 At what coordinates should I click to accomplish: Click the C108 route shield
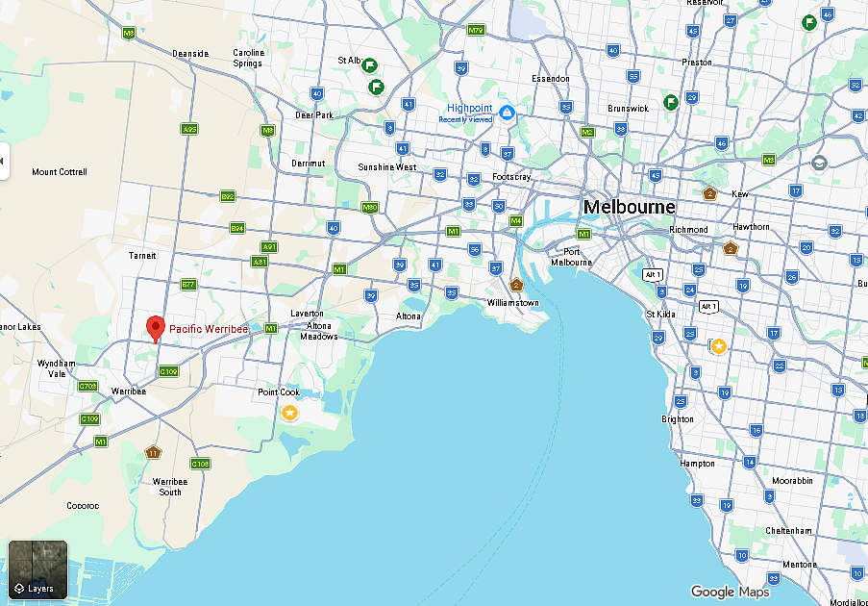tap(200, 464)
